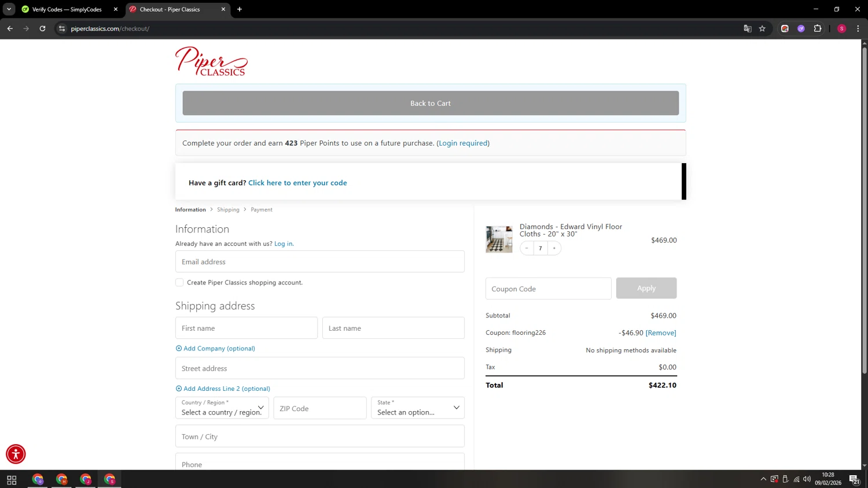Viewport: 868px width, 488px height.
Task: Open the notification center icon
Action: click(x=854, y=479)
